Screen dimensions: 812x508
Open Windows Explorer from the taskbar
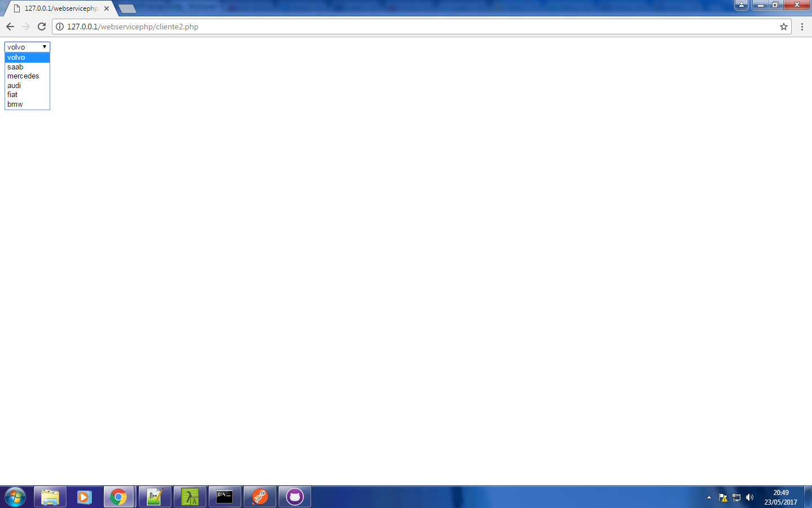pos(50,497)
